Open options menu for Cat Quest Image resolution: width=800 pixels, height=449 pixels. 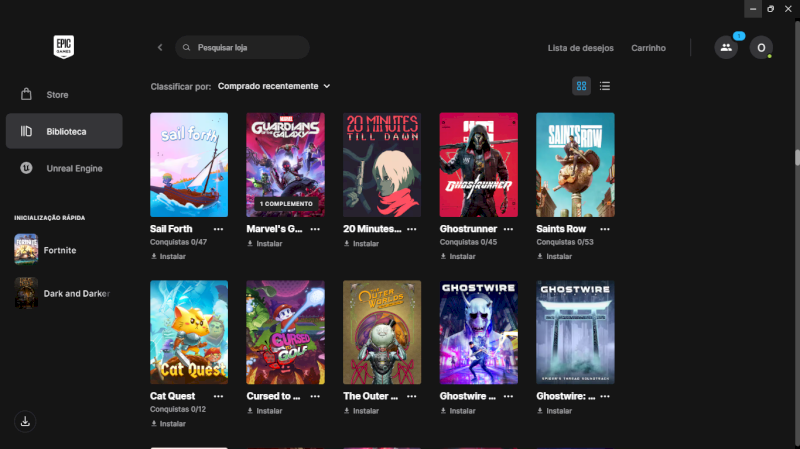pos(218,396)
